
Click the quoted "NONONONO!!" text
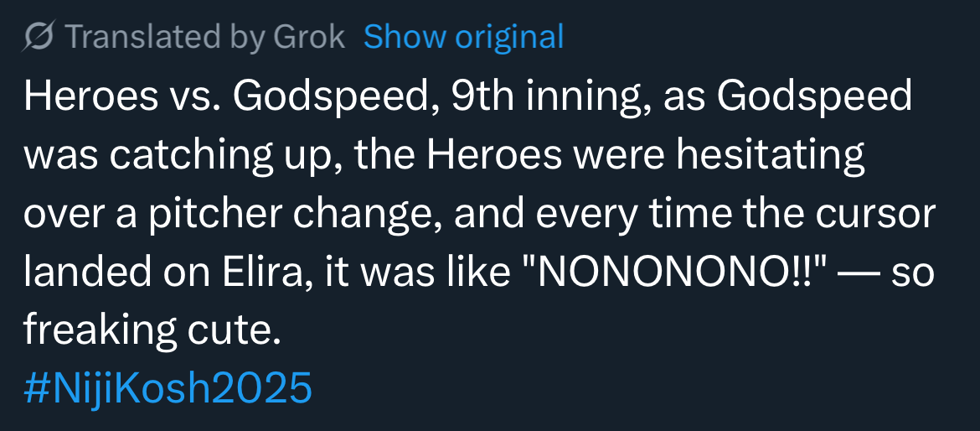pos(683,273)
